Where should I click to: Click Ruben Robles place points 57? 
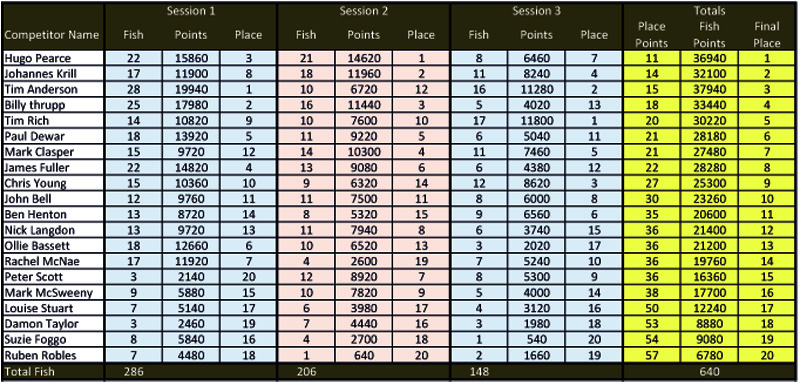[652, 355]
